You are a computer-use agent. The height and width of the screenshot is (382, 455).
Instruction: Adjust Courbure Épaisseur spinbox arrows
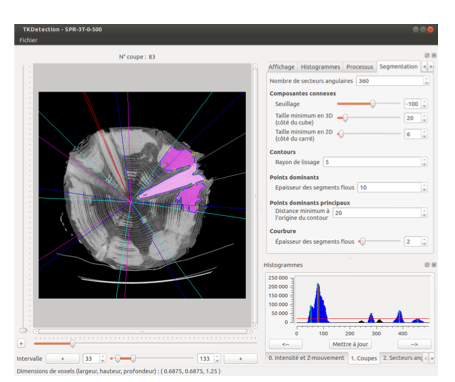(424, 241)
